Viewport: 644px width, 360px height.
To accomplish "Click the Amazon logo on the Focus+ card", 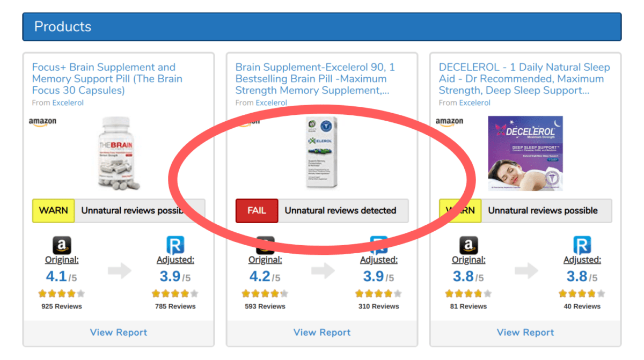I will (x=42, y=122).
